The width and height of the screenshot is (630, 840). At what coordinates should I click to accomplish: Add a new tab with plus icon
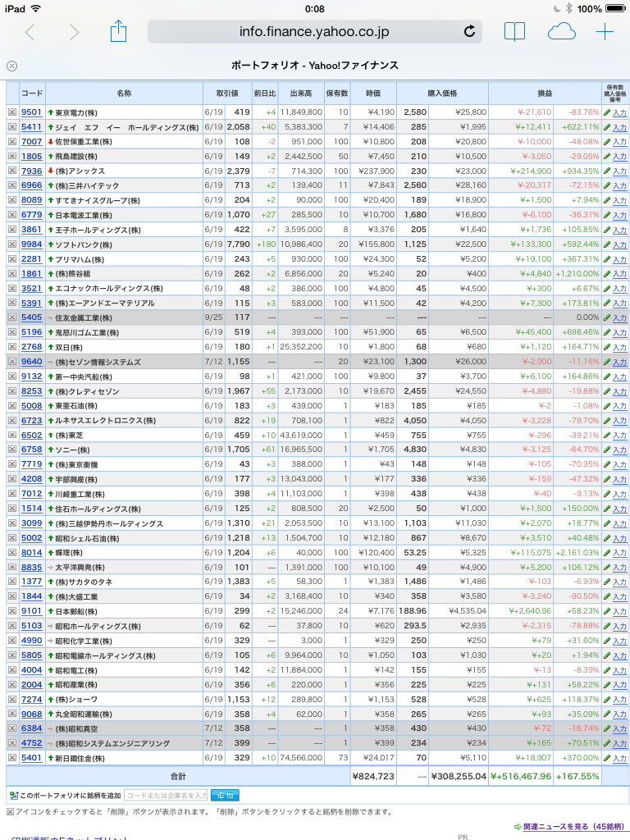coord(605,32)
